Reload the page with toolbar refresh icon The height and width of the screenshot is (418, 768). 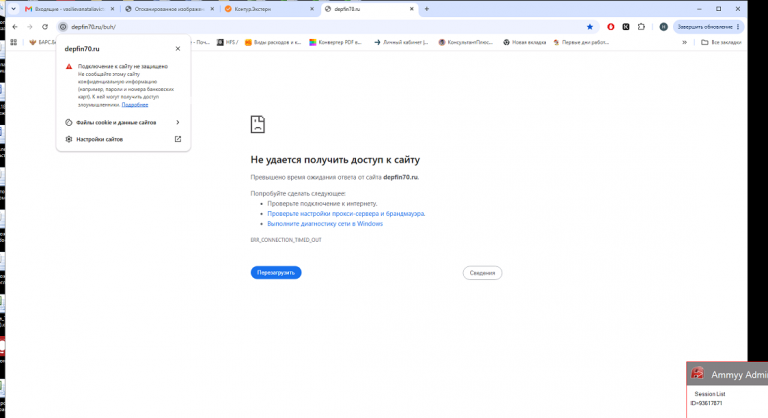45,27
